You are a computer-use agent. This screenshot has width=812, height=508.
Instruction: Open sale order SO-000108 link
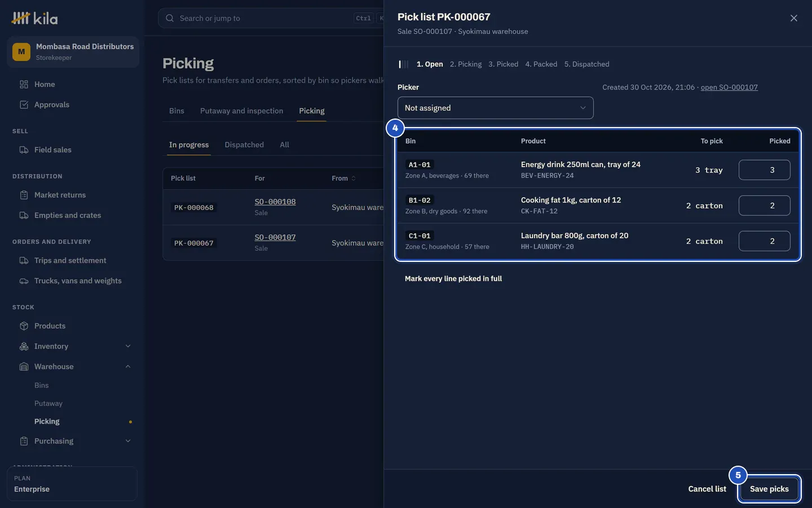[275, 202]
